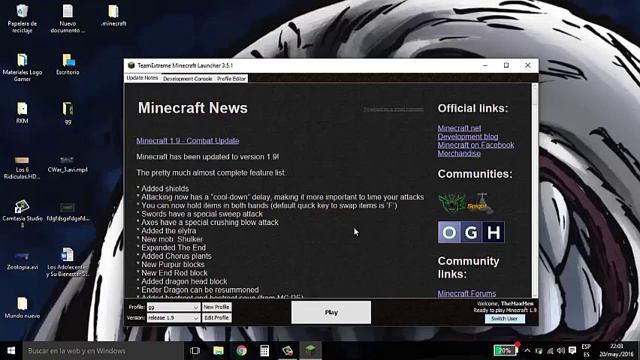
Task: Open the Mundo nuevo folder icon
Action: tap(22, 308)
